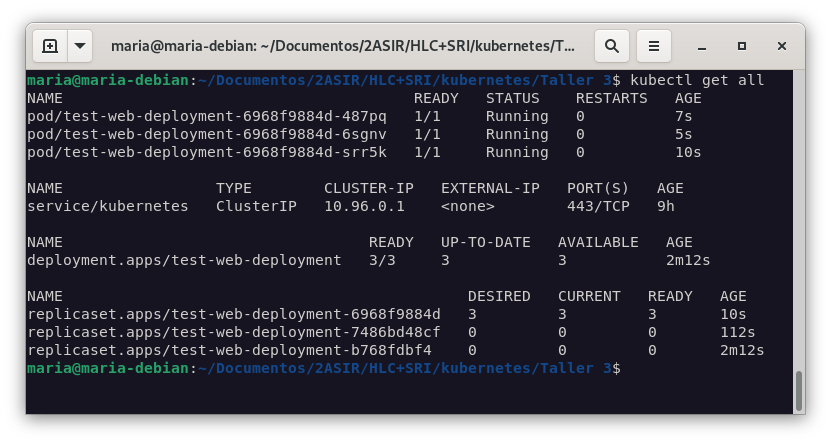Click replicaset name ending in 6968f9884d
831x443 pixels.
[233, 315]
